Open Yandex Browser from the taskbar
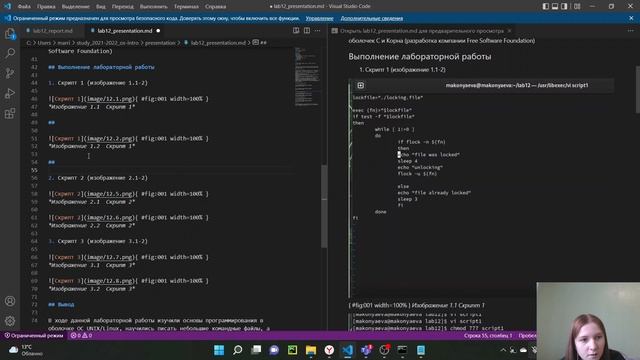Screen dimensions: 640x360 pyautogui.click(x=329, y=350)
